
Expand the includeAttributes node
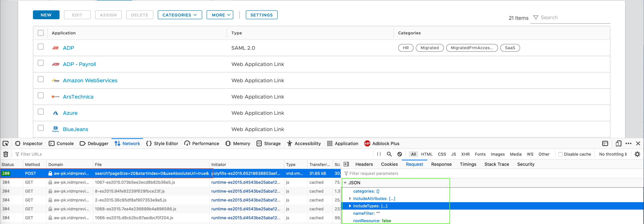pyautogui.click(x=350, y=198)
